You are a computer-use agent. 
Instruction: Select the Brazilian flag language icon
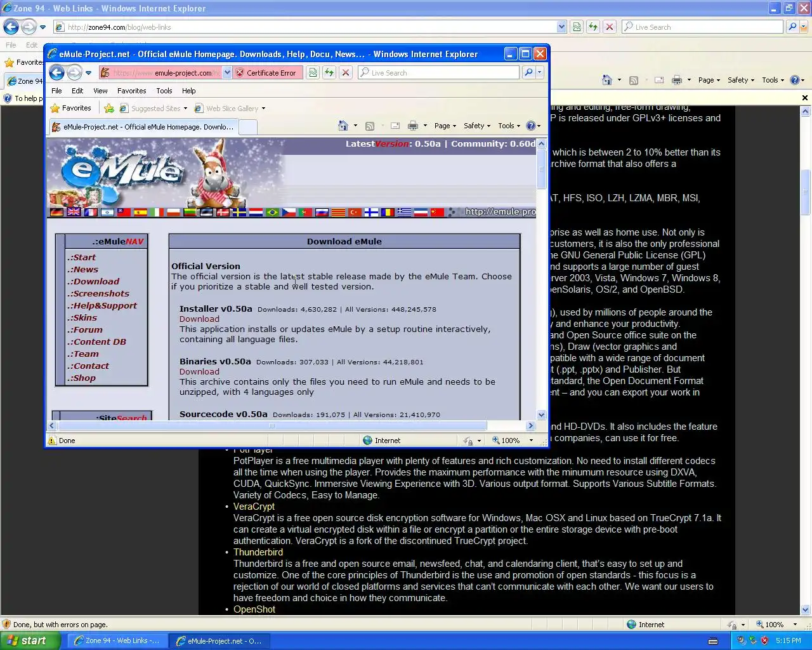272,212
